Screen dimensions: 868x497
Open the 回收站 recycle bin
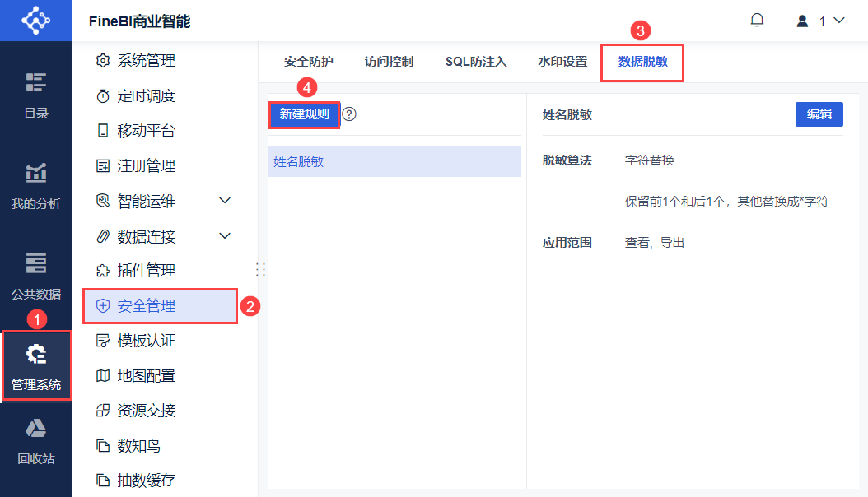[x=35, y=440]
